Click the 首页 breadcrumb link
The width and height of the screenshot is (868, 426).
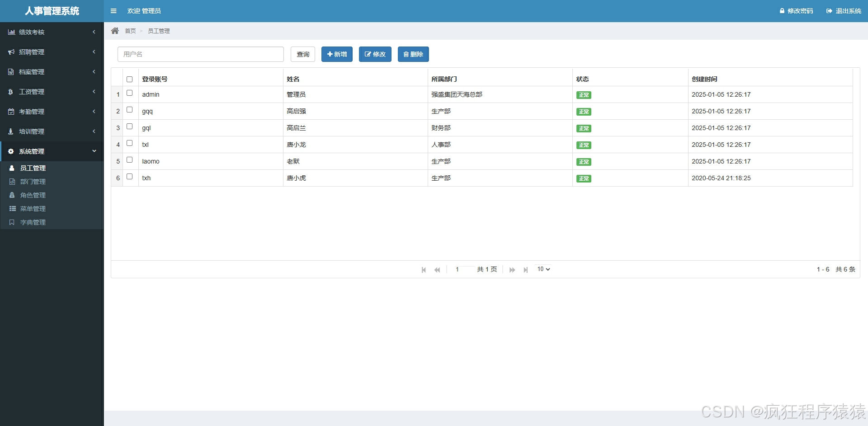coord(130,31)
